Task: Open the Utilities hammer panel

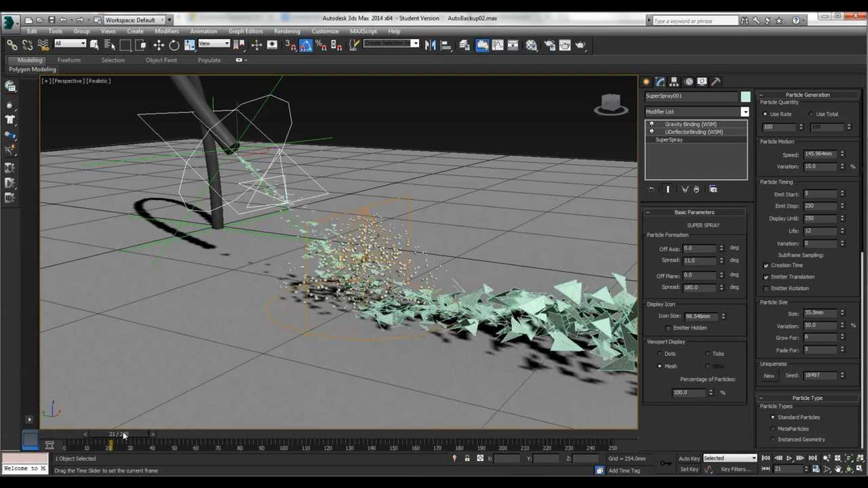Action: tap(715, 81)
